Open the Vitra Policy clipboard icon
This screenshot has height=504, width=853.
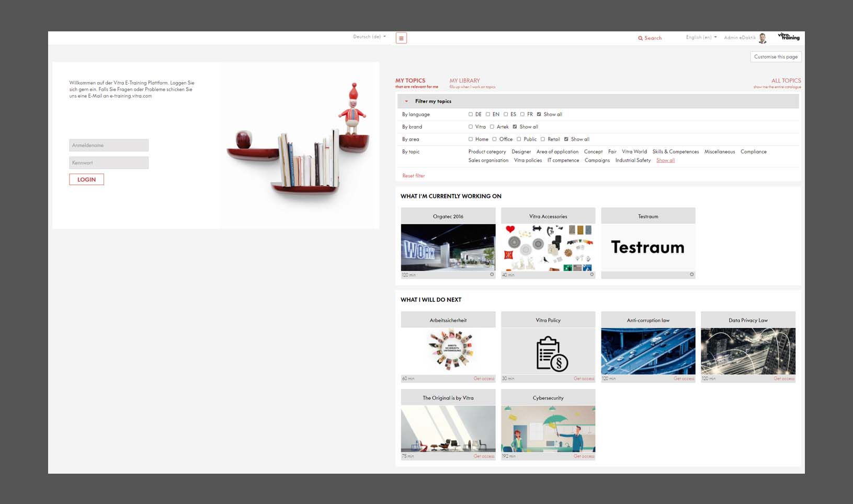click(552, 354)
